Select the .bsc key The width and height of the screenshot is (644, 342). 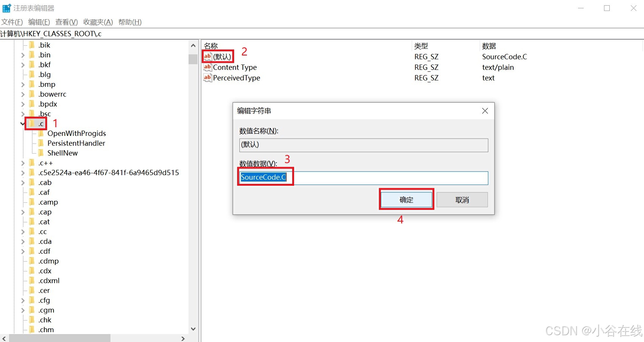pos(44,114)
